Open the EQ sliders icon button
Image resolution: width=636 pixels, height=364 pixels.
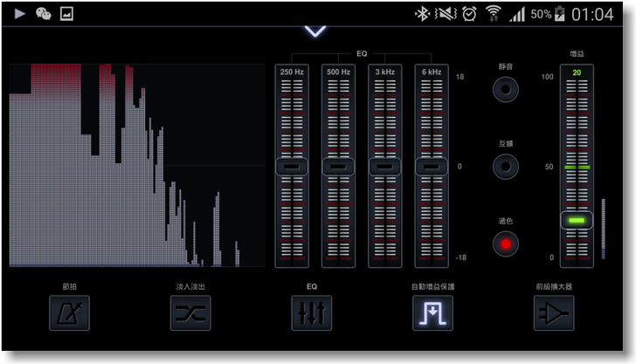coord(312,312)
